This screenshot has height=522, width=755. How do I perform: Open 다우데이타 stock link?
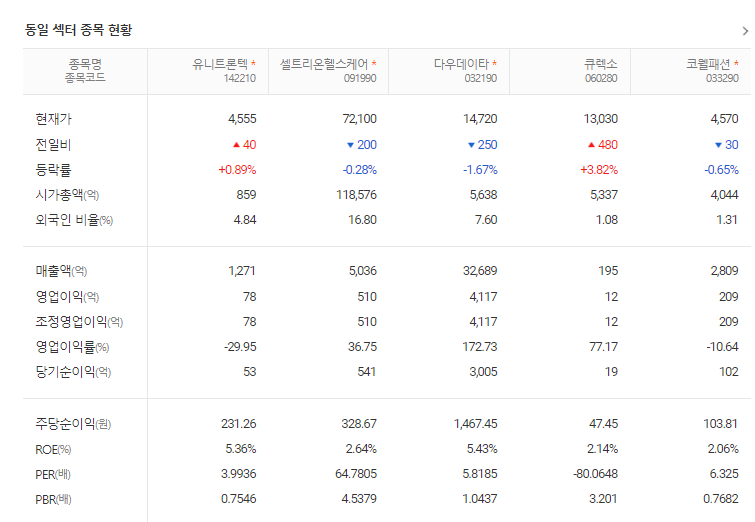click(x=461, y=64)
